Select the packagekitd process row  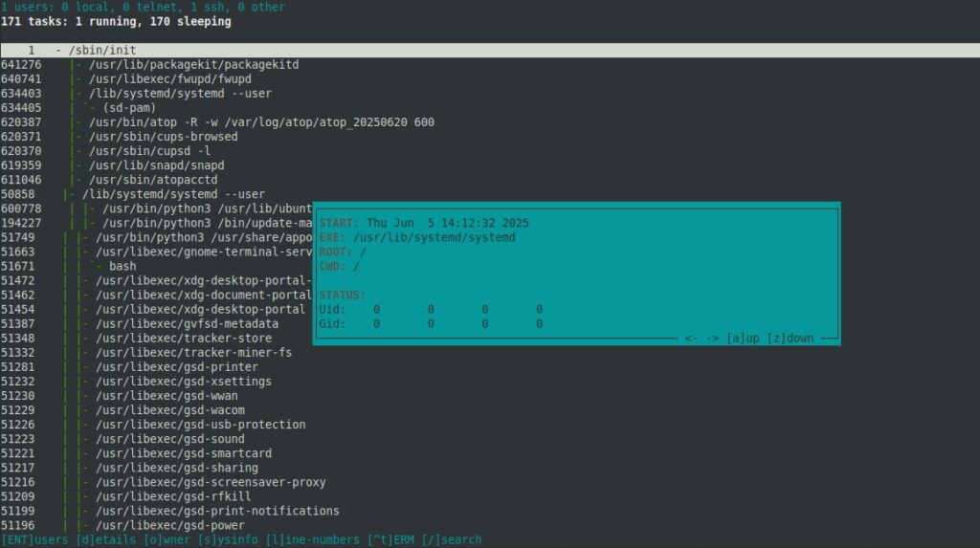[x=193, y=64]
